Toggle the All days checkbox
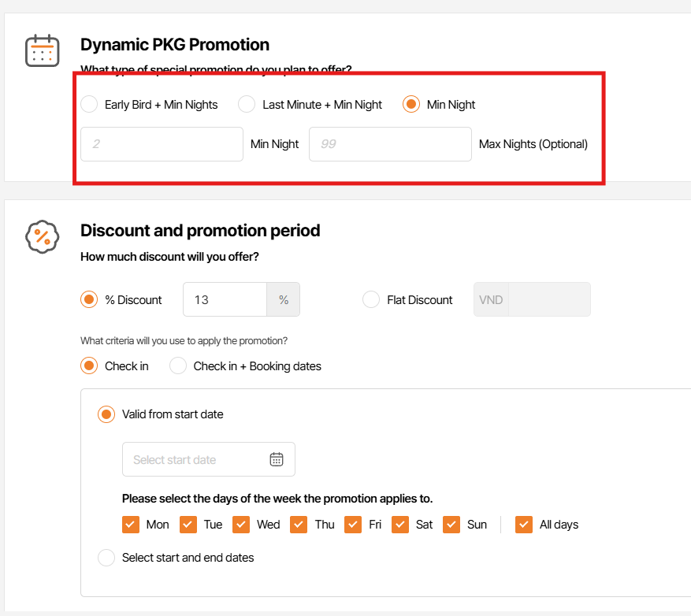691x616 pixels. tap(524, 525)
